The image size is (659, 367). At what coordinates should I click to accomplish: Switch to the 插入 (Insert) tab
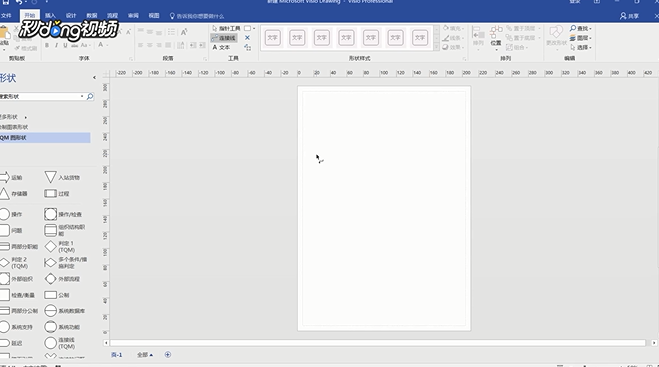click(50, 16)
